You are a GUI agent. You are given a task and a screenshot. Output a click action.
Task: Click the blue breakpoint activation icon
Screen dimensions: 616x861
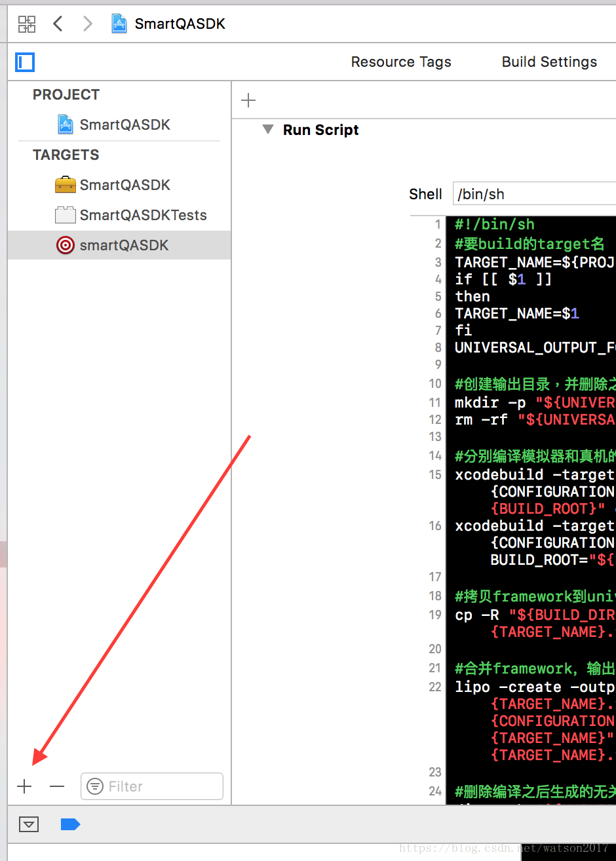[70, 824]
